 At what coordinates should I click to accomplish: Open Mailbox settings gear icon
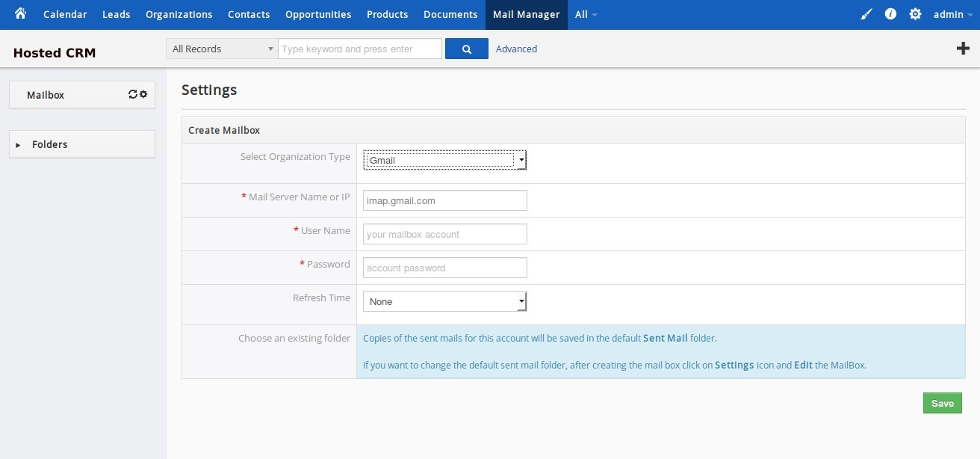143,95
